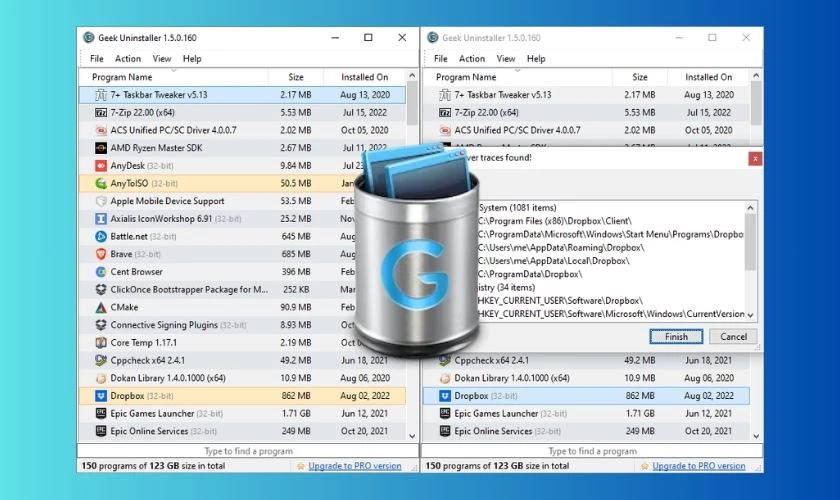Image resolution: width=840 pixels, height=500 pixels.
Task: Click Finish in the traces dialog
Action: coord(676,337)
